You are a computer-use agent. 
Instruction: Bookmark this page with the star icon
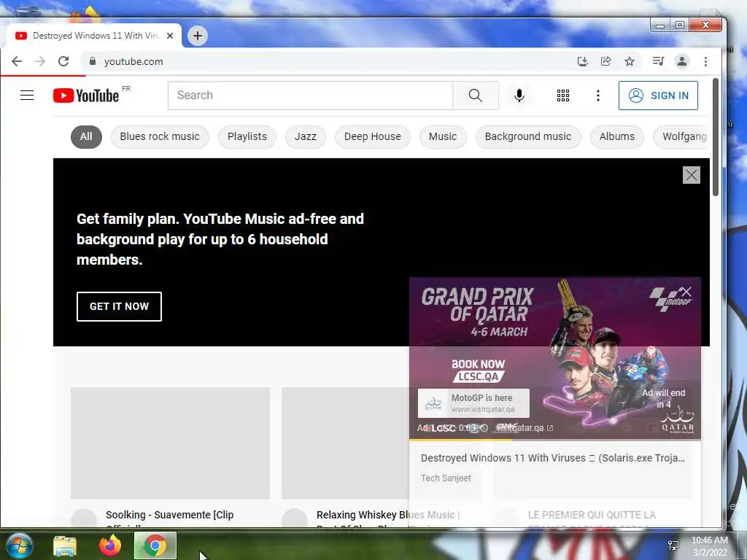[630, 61]
